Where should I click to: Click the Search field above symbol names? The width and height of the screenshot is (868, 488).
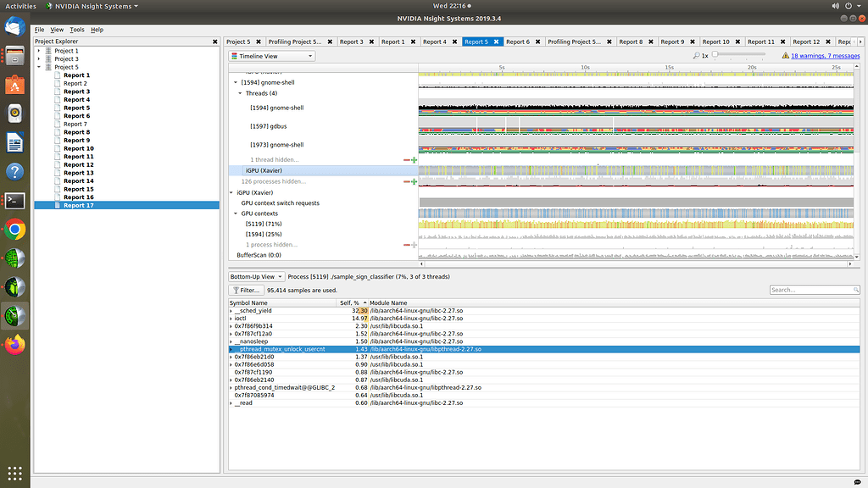pyautogui.click(x=814, y=290)
